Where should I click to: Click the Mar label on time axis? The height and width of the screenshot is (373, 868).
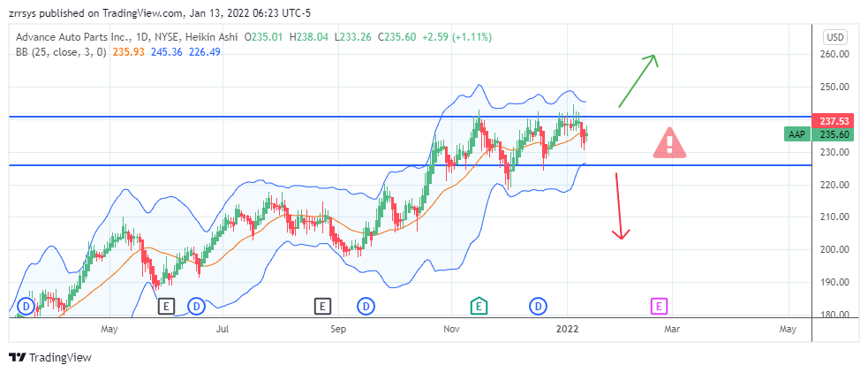tap(672, 329)
